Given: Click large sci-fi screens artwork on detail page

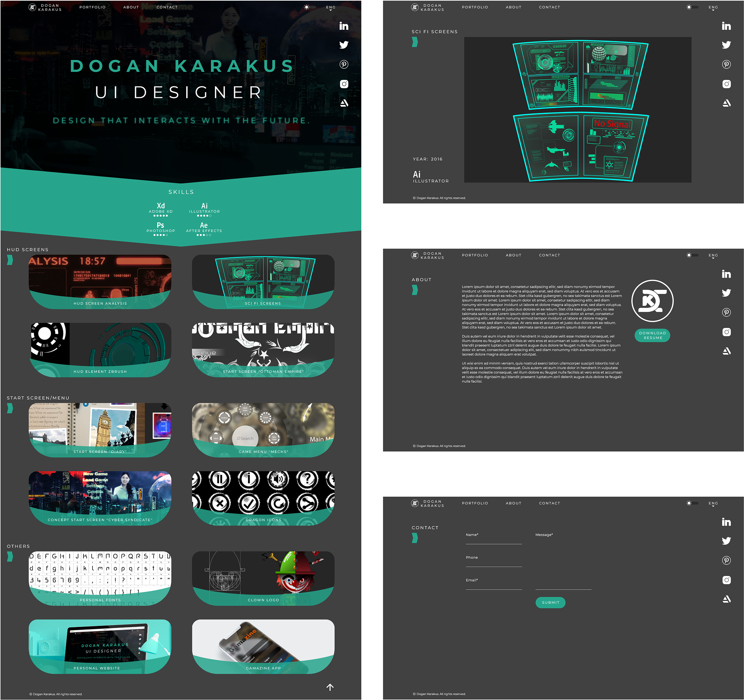Looking at the screenshot, I should coord(577,110).
